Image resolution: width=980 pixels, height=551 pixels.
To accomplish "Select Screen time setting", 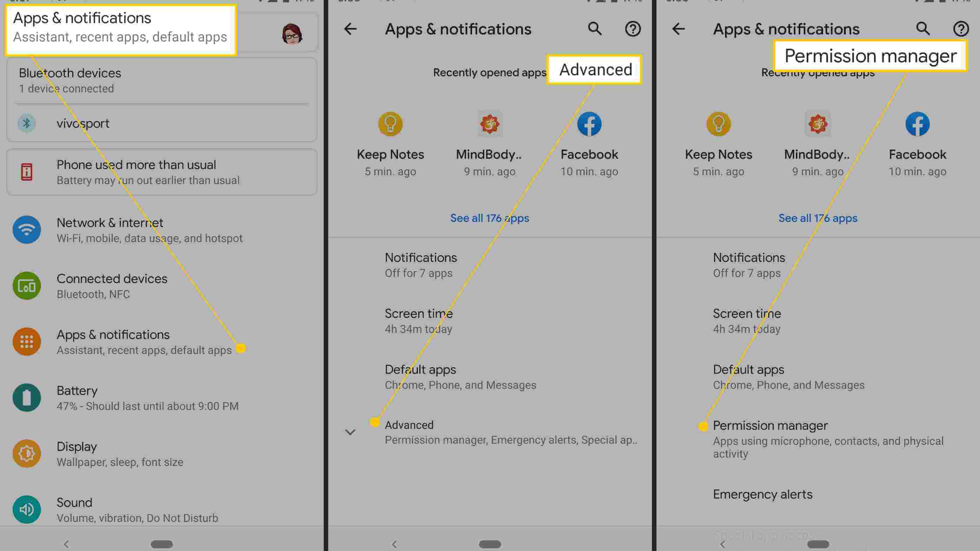I will (x=418, y=320).
